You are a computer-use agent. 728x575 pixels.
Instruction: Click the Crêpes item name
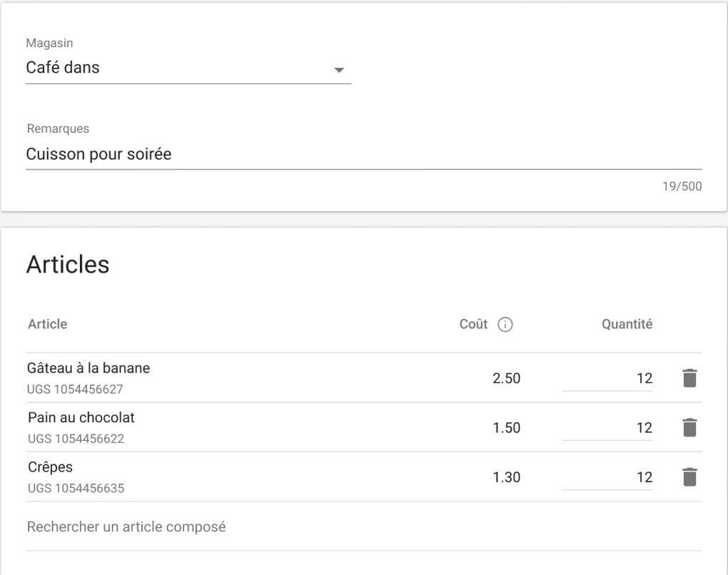coord(51,467)
